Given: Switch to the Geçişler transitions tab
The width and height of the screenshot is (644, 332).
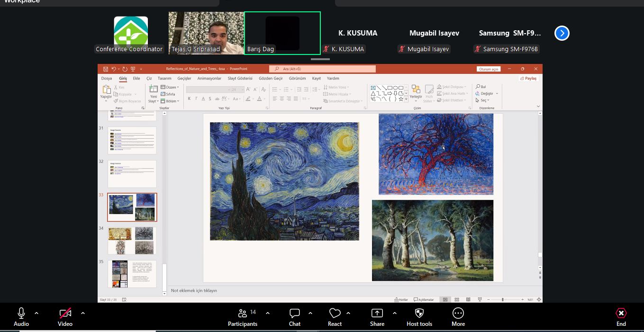Looking at the screenshot, I should tap(184, 78).
